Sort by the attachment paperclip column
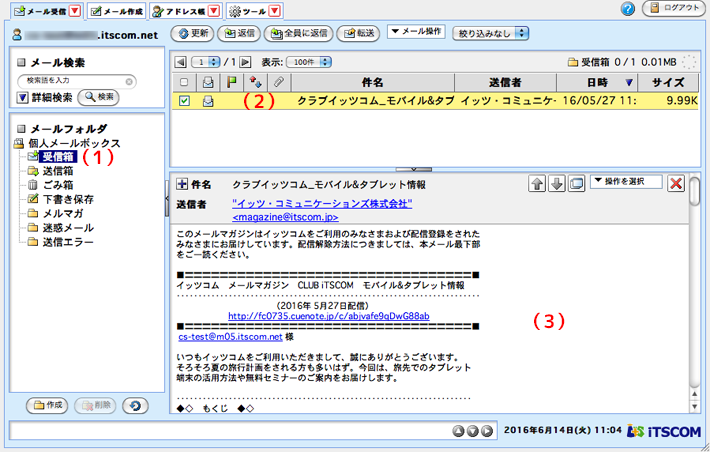 coord(280,82)
